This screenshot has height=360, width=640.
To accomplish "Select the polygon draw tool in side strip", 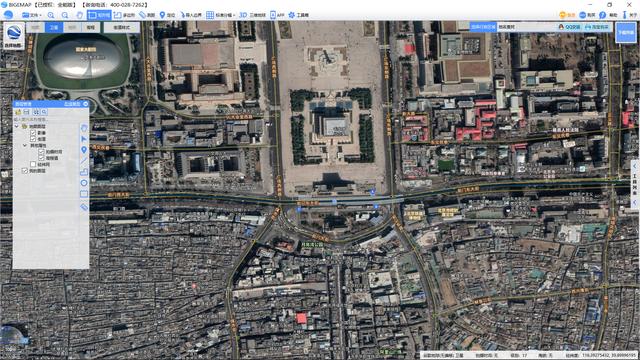I will click(84, 128).
